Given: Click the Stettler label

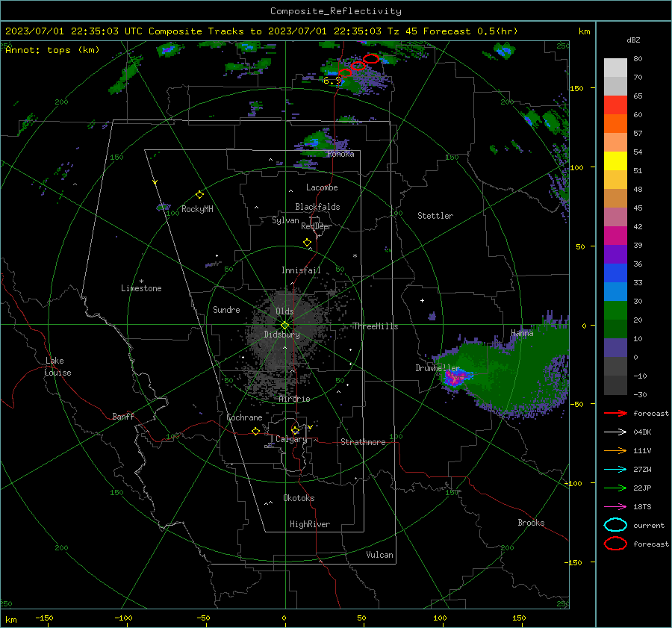Looking at the screenshot, I should (x=435, y=216).
